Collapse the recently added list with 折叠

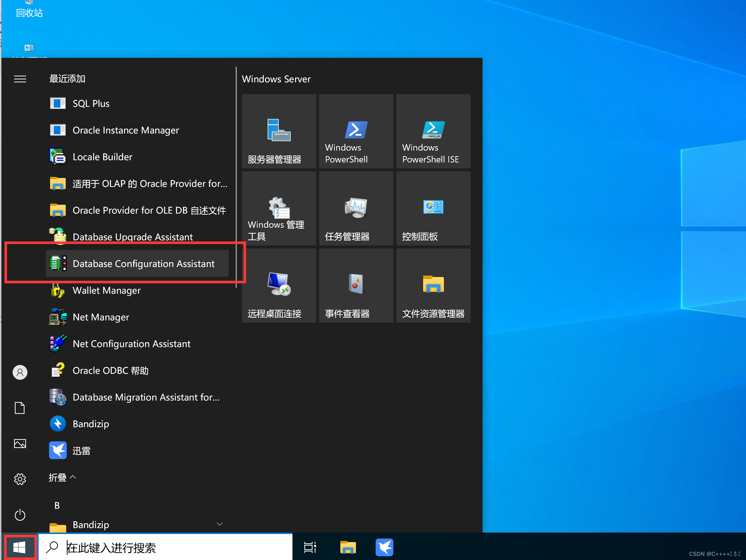[62, 477]
